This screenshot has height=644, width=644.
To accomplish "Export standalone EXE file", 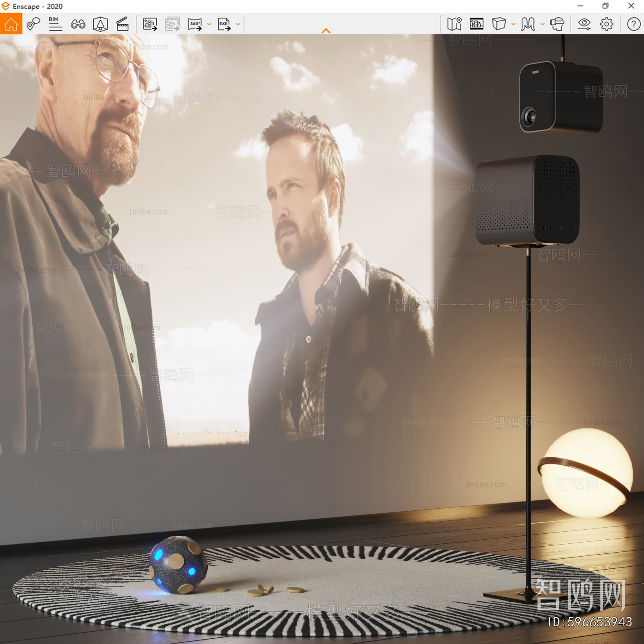I will pos(224,24).
